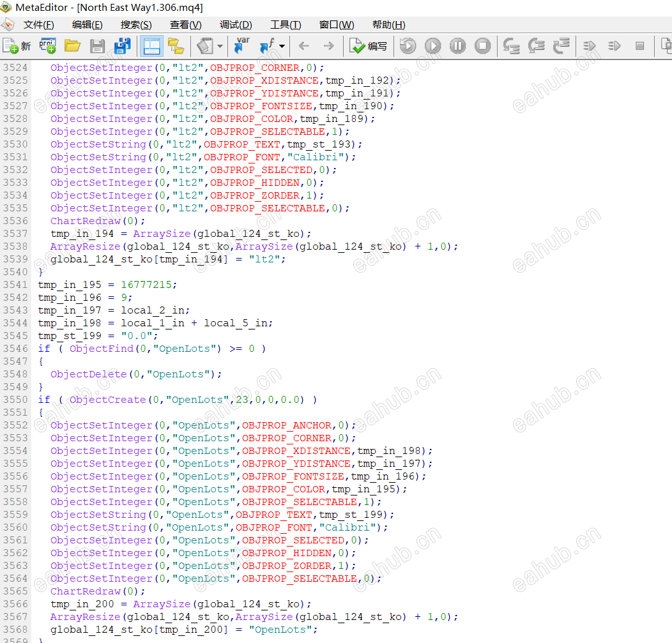Click ArrayResize on line 3538

(86, 246)
